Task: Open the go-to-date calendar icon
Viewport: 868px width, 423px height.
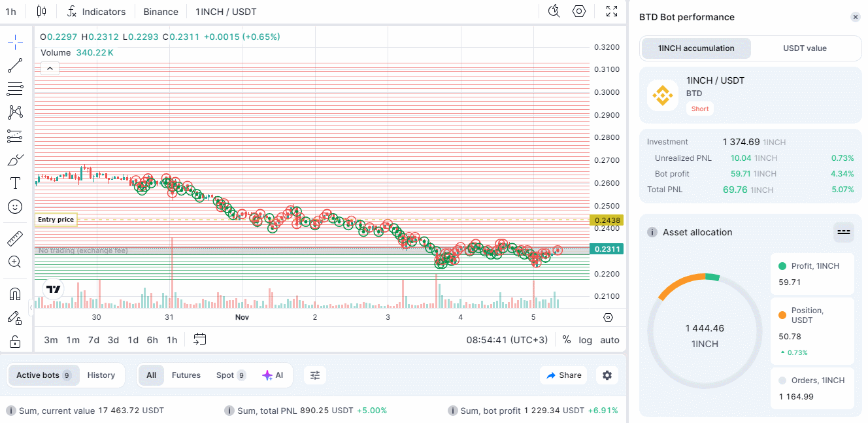Action: coord(200,339)
